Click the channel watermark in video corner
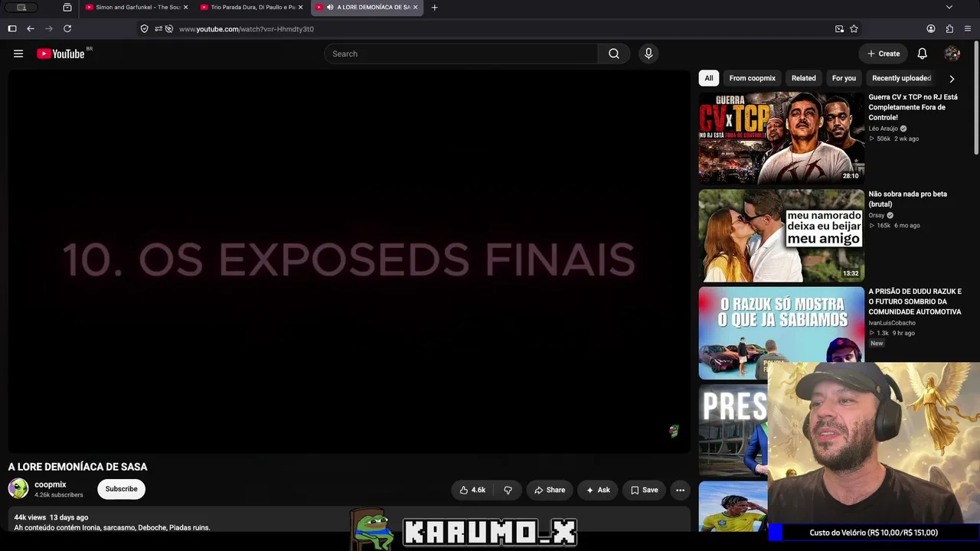This screenshot has width=980, height=551. [674, 432]
